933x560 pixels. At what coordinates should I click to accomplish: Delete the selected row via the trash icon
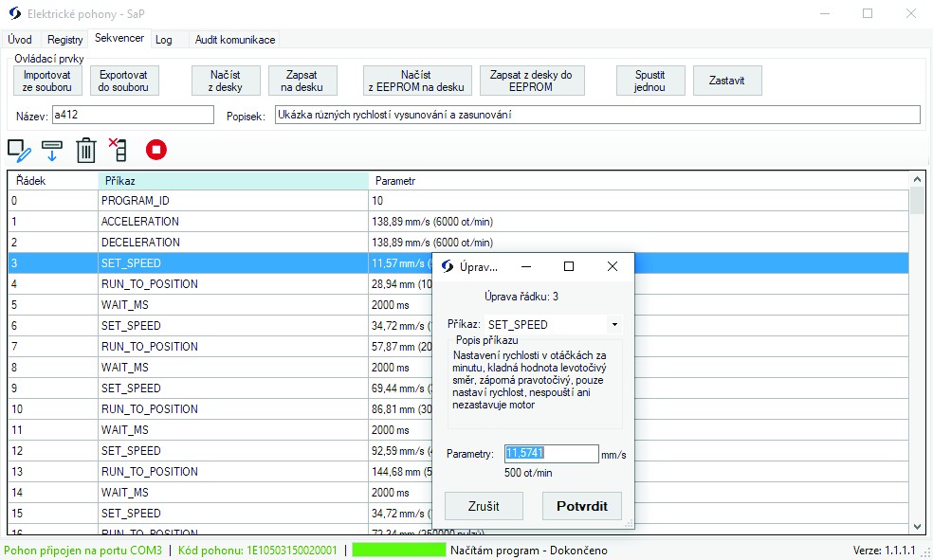(x=86, y=149)
